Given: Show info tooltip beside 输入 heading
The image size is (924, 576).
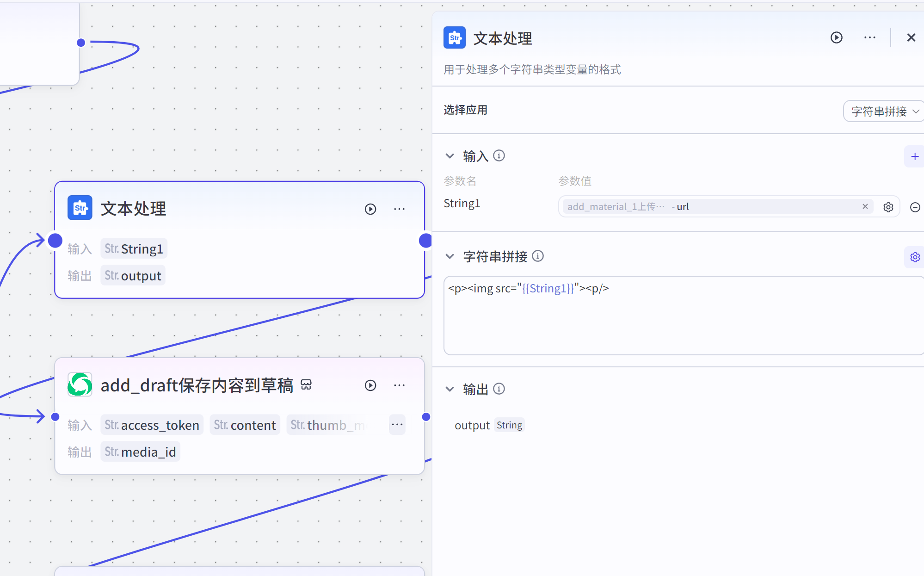Looking at the screenshot, I should 499,155.
